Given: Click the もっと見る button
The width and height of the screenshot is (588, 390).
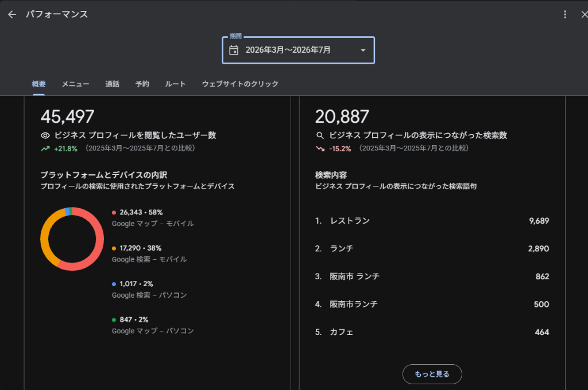Looking at the screenshot, I should (x=432, y=374).
